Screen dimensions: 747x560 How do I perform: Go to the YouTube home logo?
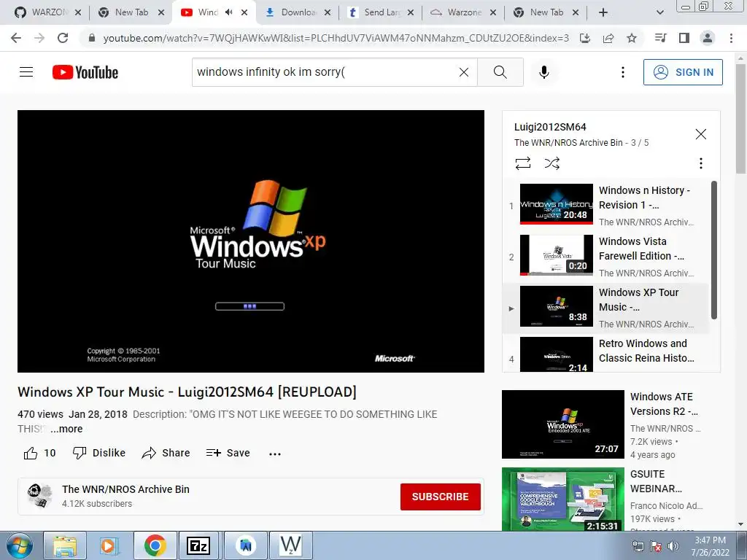[x=85, y=72]
